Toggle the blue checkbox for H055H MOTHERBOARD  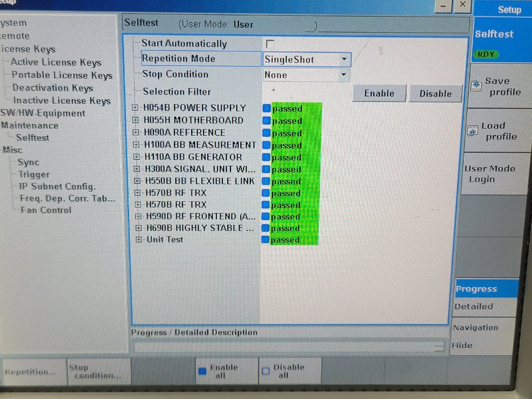266,121
